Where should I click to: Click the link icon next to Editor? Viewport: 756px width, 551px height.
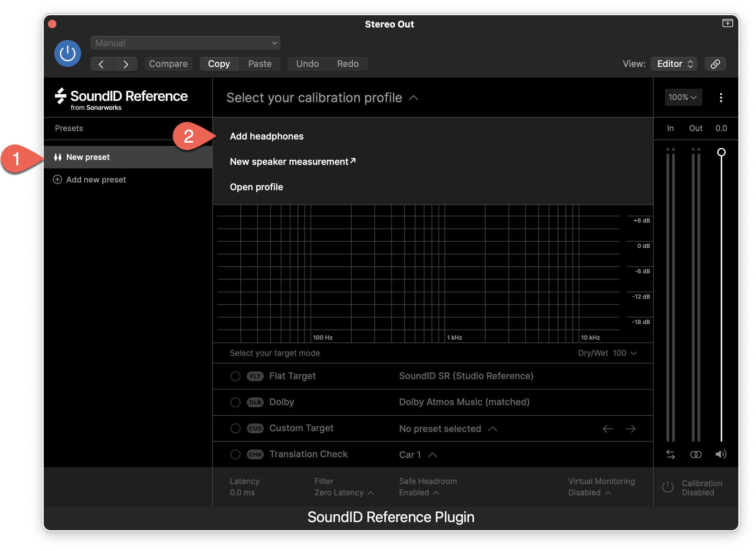(x=715, y=64)
